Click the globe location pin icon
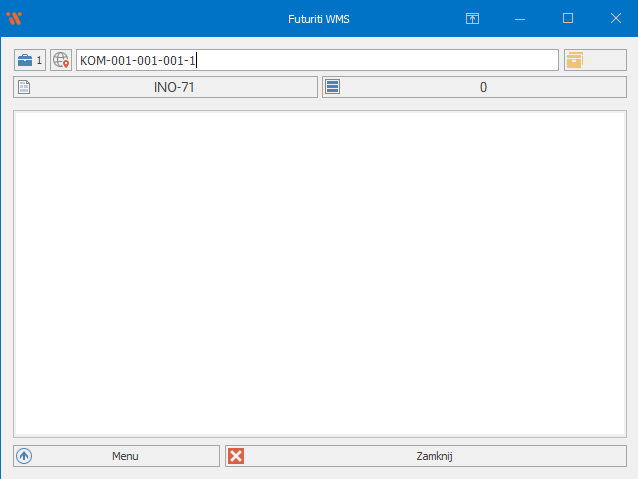Image resolution: width=638 pixels, height=479 pixels. (61, 60)
